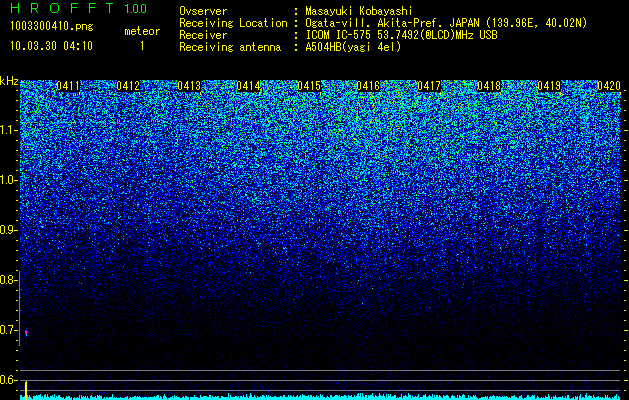Image resolution: width=629 pixels, height=400 pixels.
Task: Click the 0.6 frequency axis label
Action: coord(8,380)
